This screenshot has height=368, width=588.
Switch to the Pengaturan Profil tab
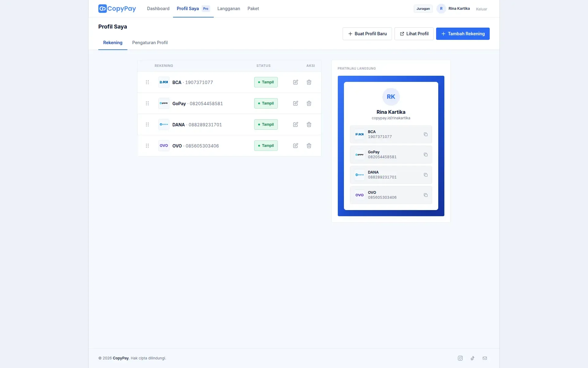click(150, 43)
